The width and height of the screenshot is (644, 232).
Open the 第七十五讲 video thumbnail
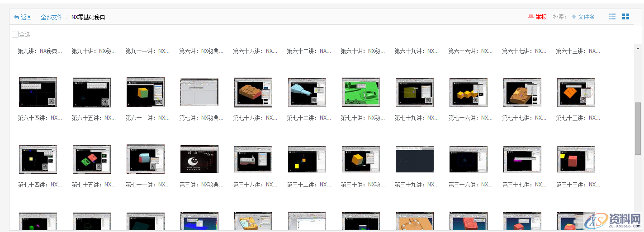pos(92,159)
